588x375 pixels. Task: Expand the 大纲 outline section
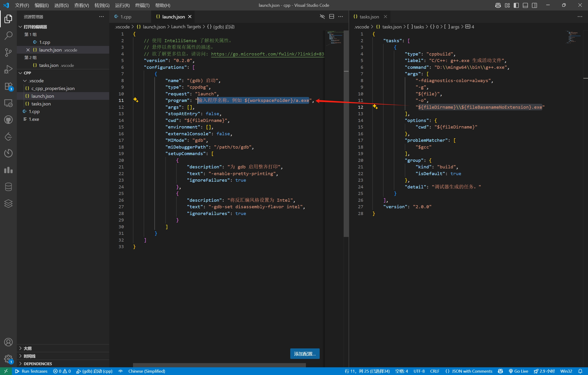pyautogui.click(x=27, y=348)
